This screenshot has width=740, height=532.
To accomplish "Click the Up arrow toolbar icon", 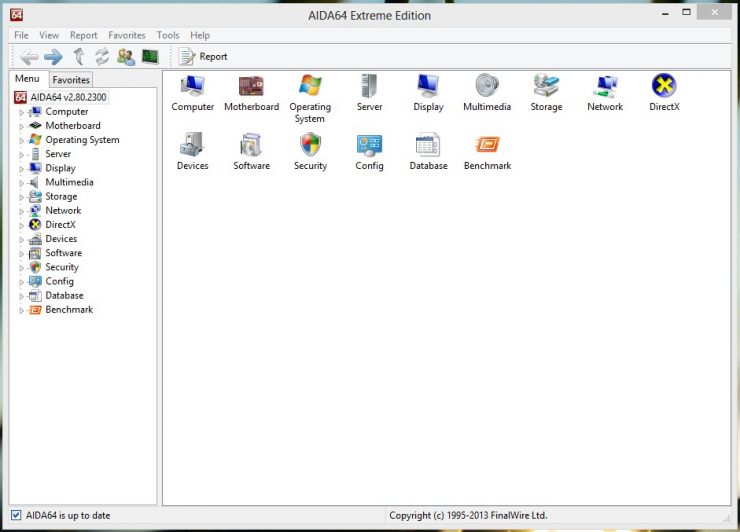I will click(79, 57).
